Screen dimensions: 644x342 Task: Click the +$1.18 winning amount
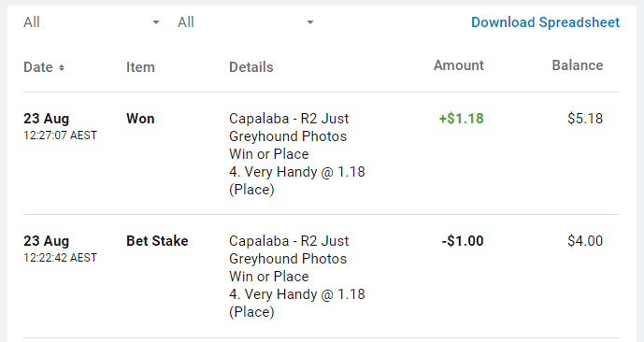[x=461, y=119]
